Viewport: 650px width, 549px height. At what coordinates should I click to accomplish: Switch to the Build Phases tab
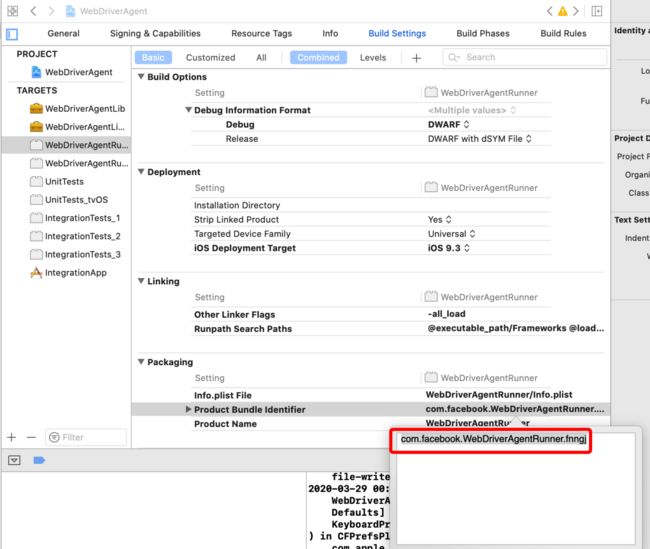click(483, 34)
